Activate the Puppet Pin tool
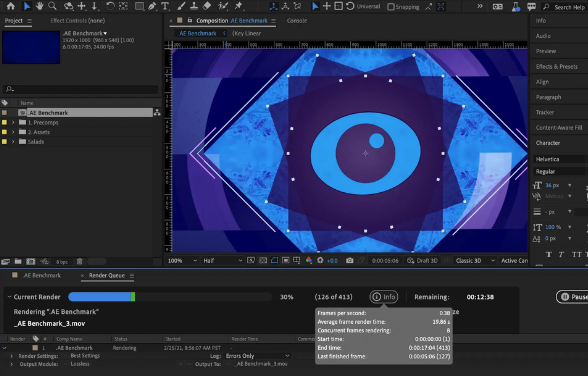 coord(238,6)
